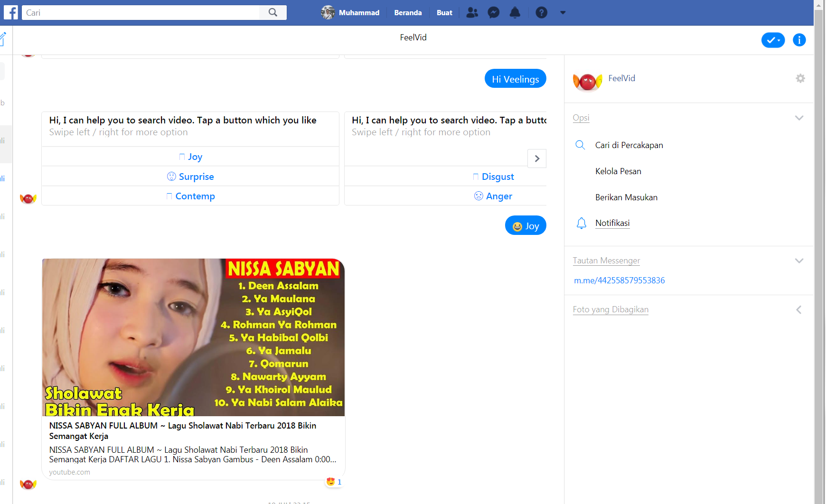Tap the Surprise option button
This screenshot has width=826, height=504.
(190, 177)
